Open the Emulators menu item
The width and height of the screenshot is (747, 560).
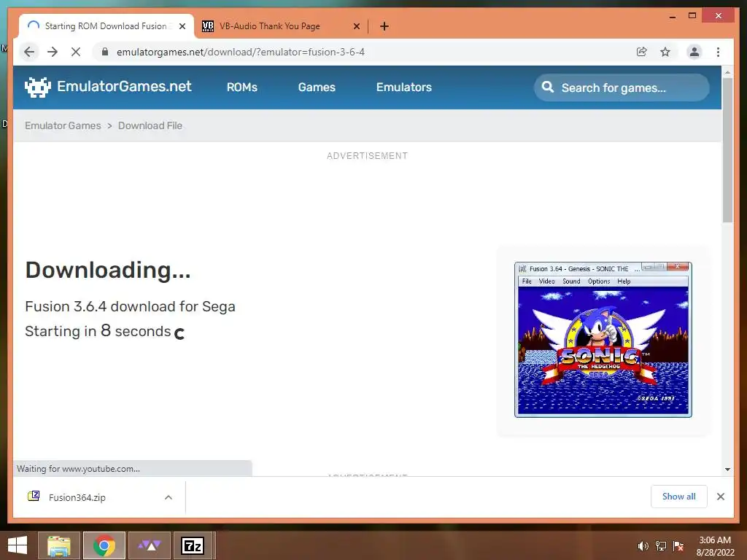coord(404,87)
